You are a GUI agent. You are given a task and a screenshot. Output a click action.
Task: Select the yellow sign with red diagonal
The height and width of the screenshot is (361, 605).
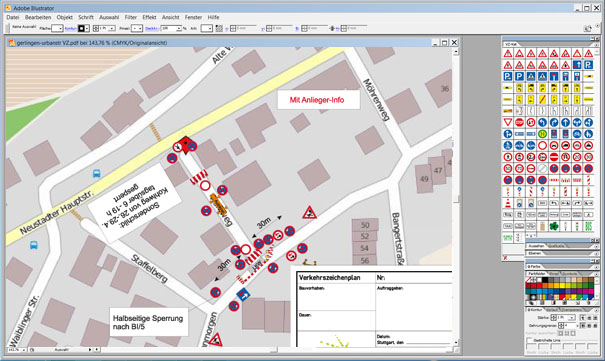click(x=542, y=99)
